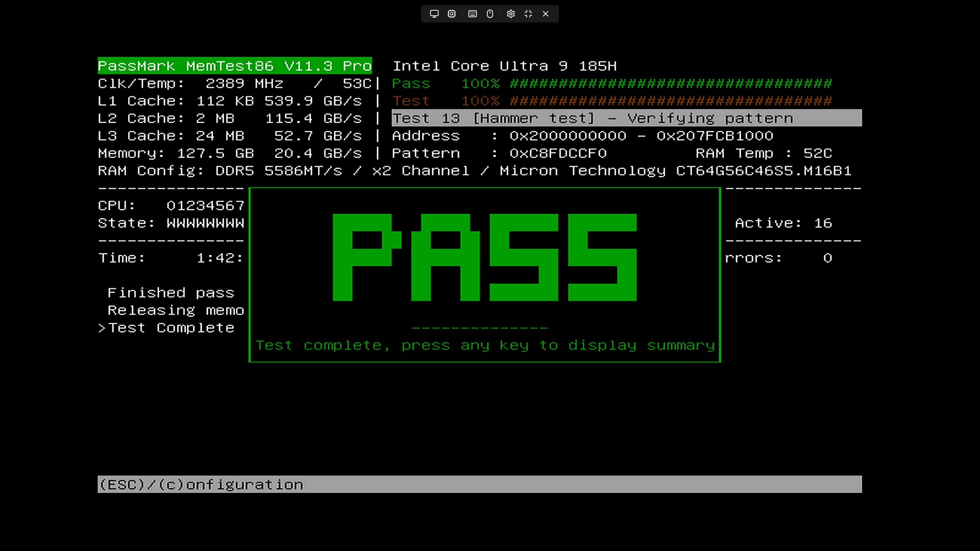Open settings via the gear icon
The image size is (980, 551).
[x=510, y=14]
